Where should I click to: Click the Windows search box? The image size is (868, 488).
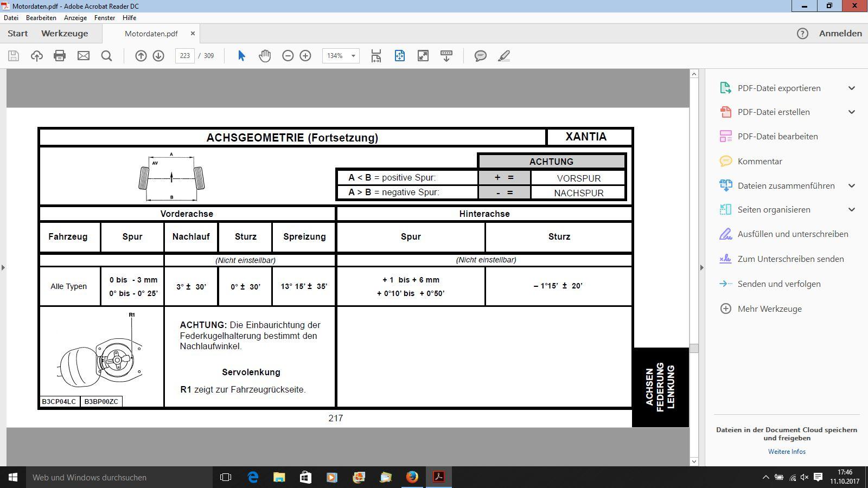pos(119,477)
